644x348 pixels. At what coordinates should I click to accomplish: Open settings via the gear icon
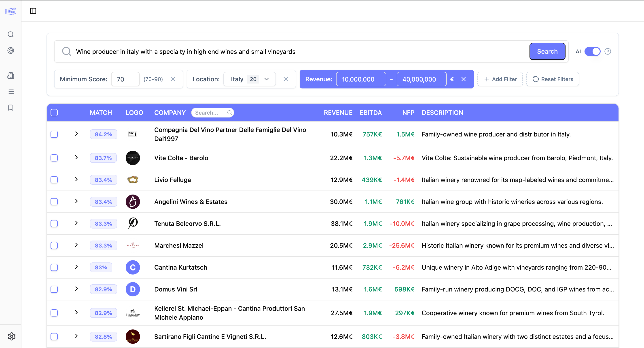coord(11,336)
